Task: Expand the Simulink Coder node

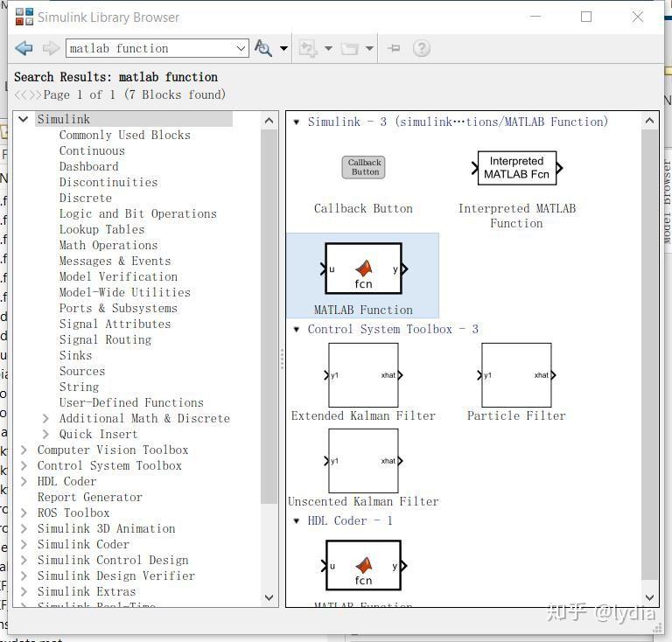Action: (x=24, y=544)
